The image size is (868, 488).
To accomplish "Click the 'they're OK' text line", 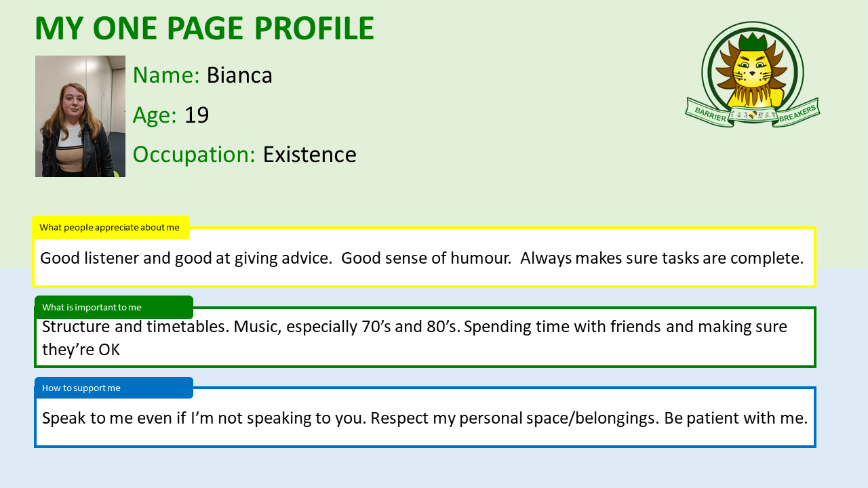I will (81, 349).
